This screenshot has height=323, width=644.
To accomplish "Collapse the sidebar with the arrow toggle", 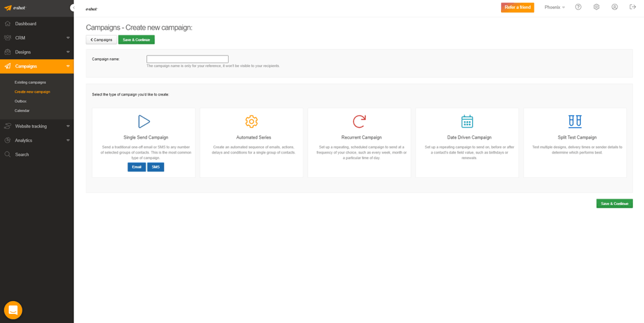I will (x=72, y=8).
